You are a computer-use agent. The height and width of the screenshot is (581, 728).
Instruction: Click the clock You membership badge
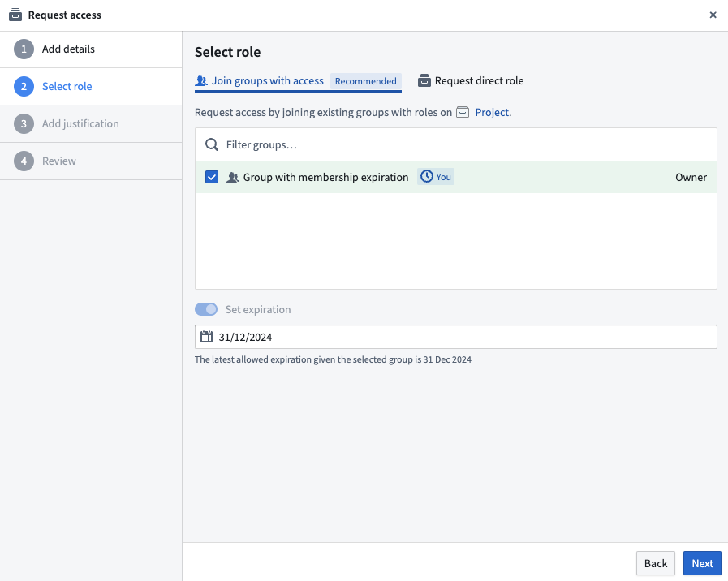coord(436,177)
